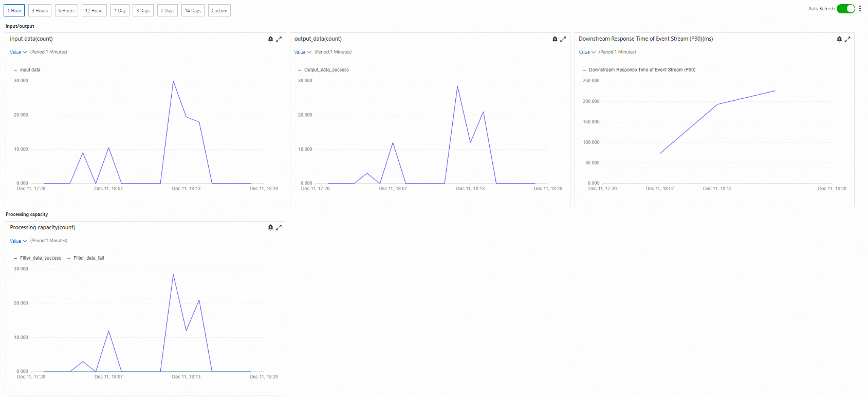Open alarm settings for input data chart
The width and height of the screenshot is (868, 398).
point(271,39)
